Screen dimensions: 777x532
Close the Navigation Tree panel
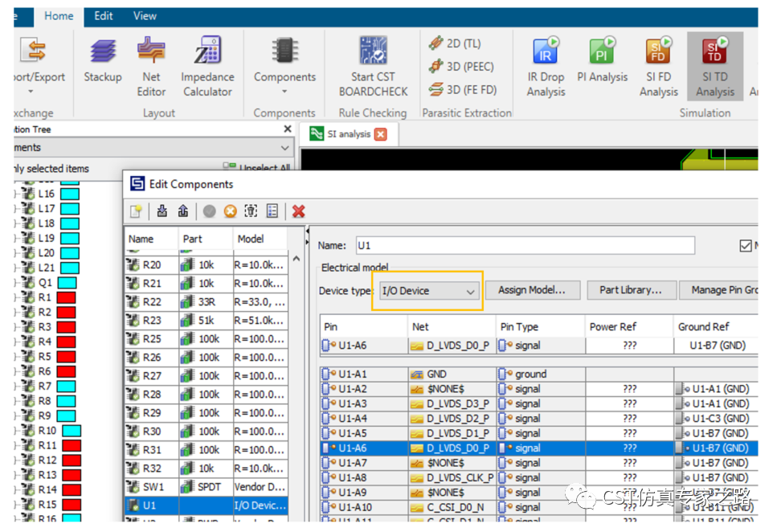click(288, 129)
